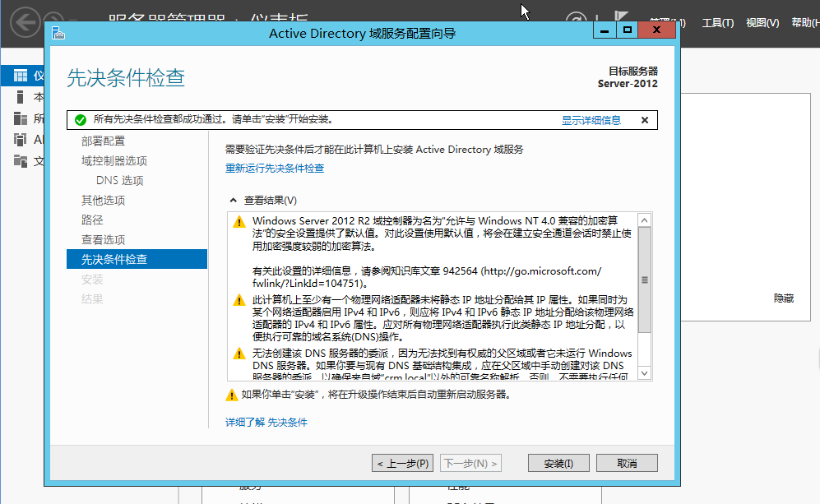820x504 pixels.
Task: Open 显示详细信息 link in notification bar
Action: [x=591, y=120]
